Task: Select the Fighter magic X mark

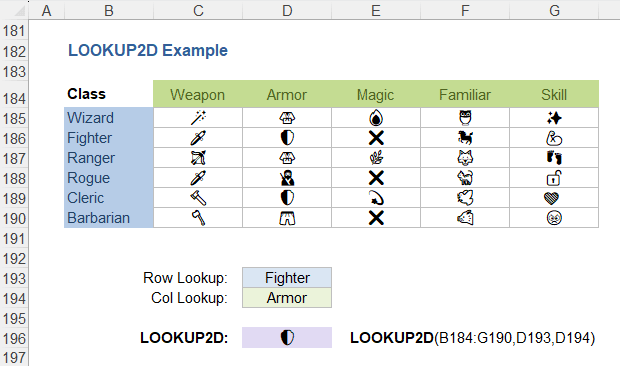Action: 376,138
